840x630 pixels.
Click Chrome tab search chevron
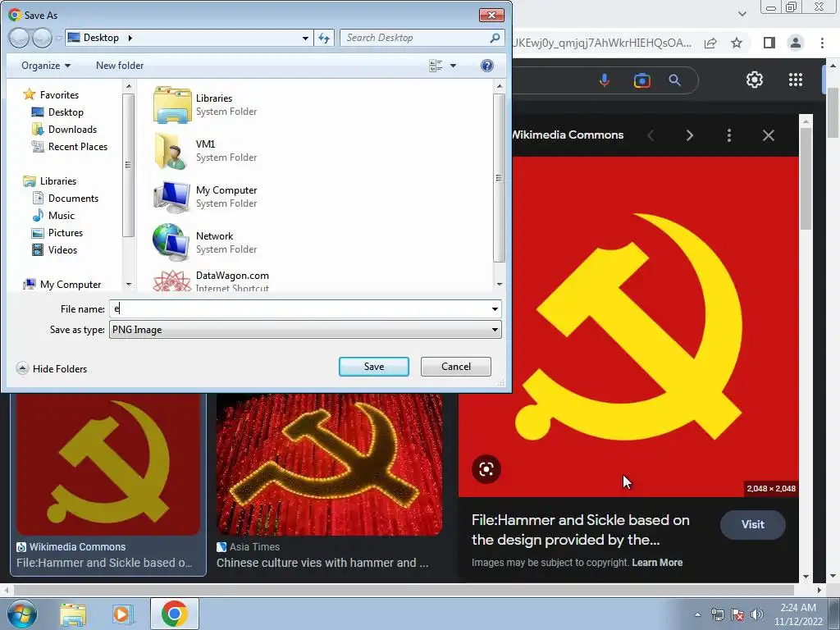tap(742, 14)
